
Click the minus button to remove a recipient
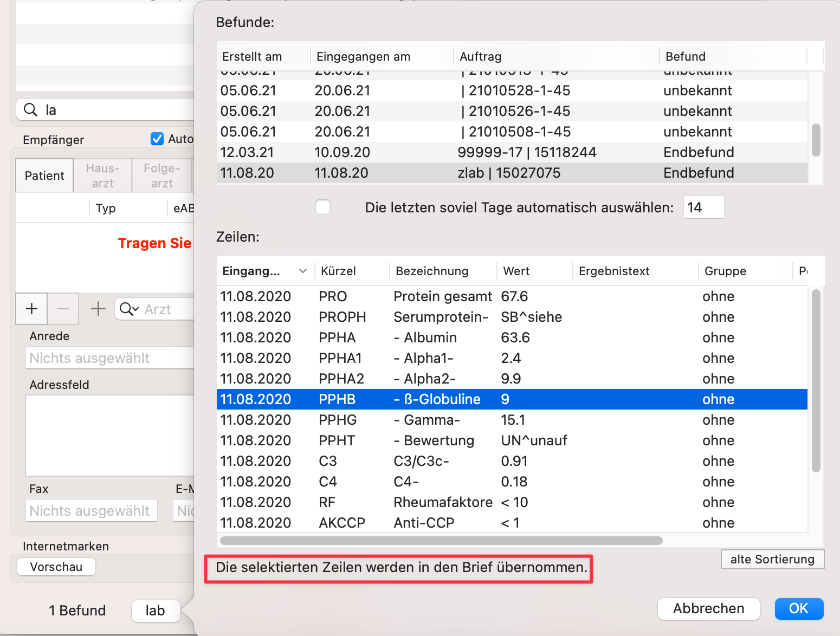tap(63, 309)
